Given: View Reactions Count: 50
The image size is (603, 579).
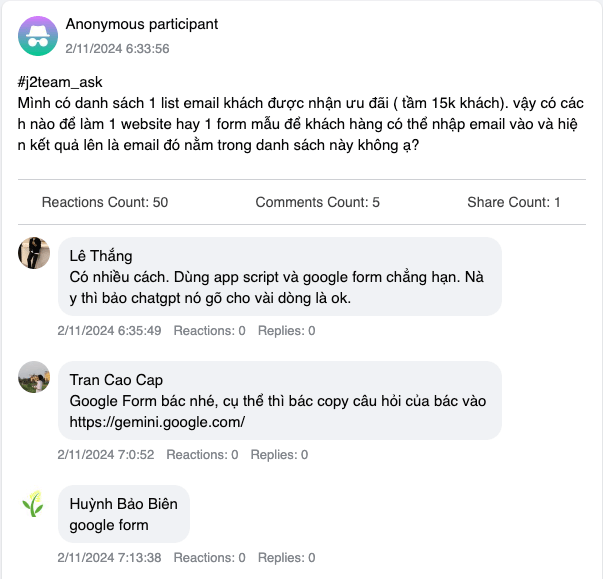Looking at the screenshot, I should tap(105, 202).
